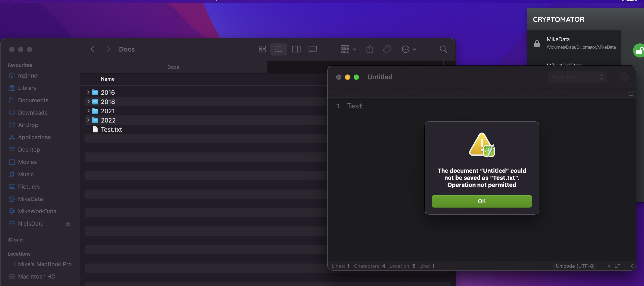Click the Locations sidebar heading
This screenshot has width=644, height=286.
click(19, 254)
